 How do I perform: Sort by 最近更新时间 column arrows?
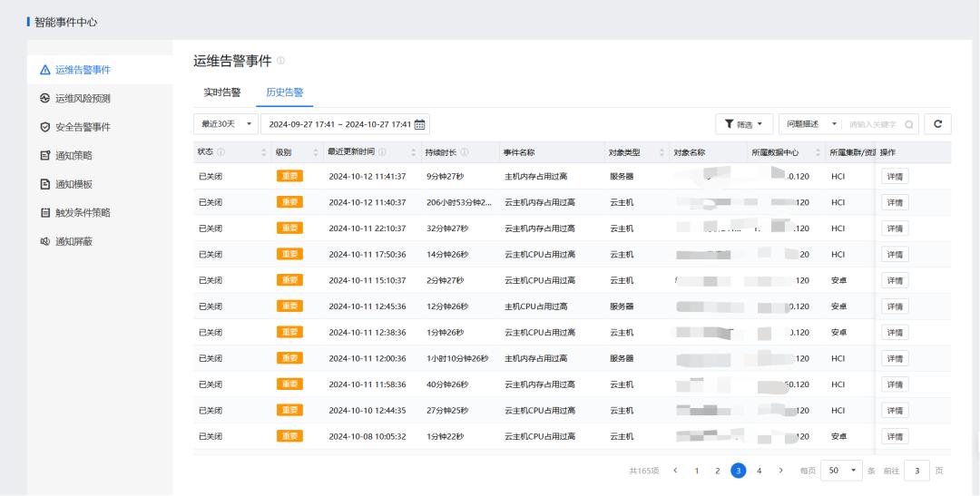point(413,152)
